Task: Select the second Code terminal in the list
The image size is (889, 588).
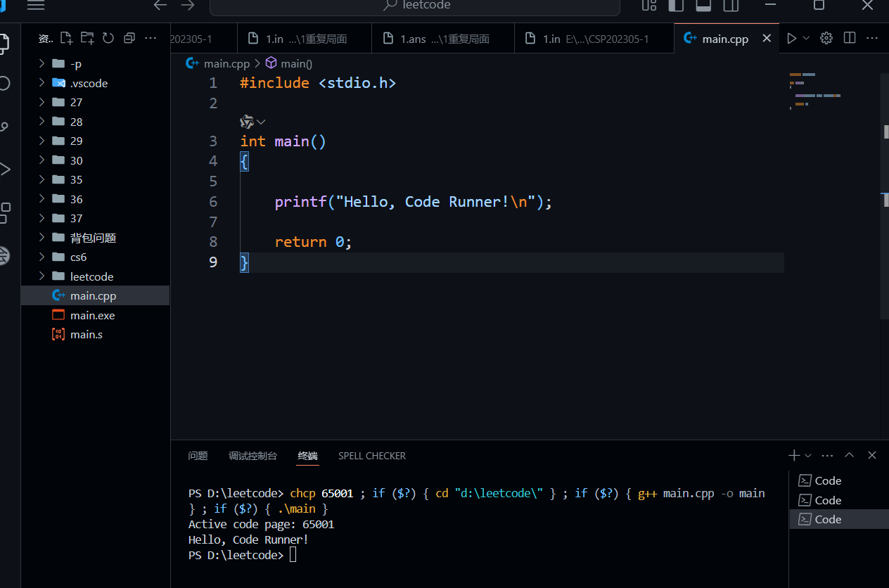Action: [826, 499]
